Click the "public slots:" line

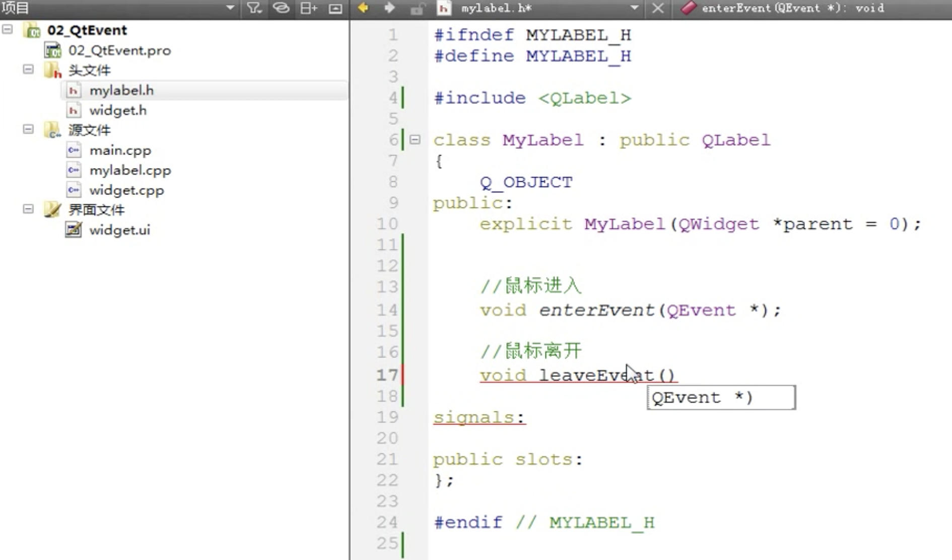[x=508, y=460]
